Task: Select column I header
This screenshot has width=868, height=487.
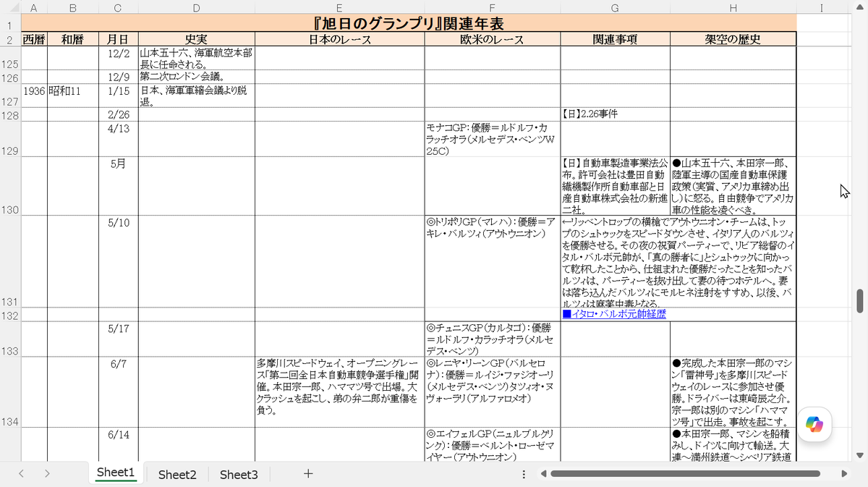Action: pyautogui.click(x=822, y=8)
